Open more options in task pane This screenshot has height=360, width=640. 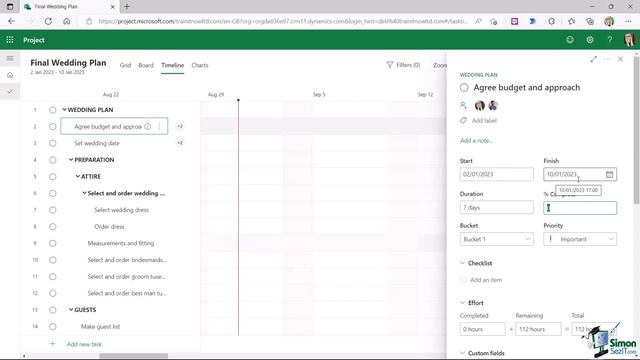point(607,59)
